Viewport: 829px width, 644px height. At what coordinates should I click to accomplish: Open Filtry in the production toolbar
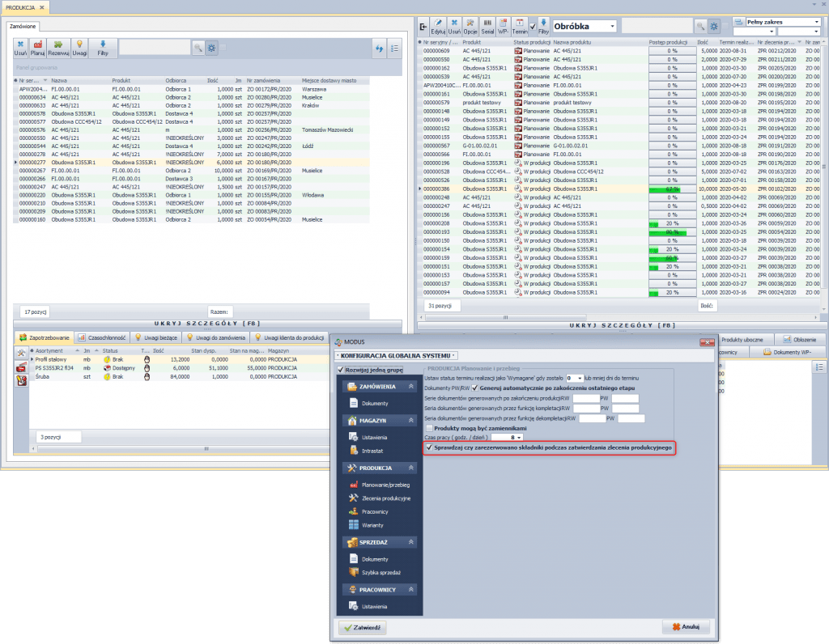tap(543, 27)
